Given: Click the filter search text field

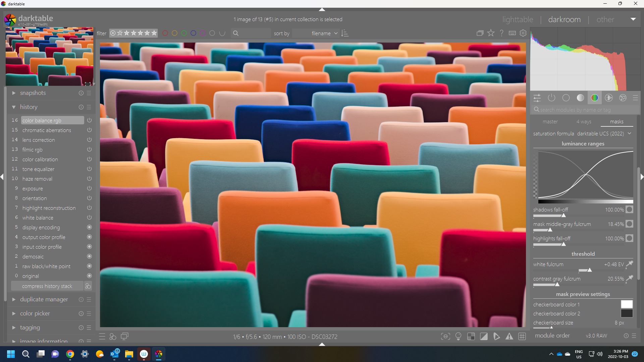Looking at the screenshot, I should (x=253, y=34).
